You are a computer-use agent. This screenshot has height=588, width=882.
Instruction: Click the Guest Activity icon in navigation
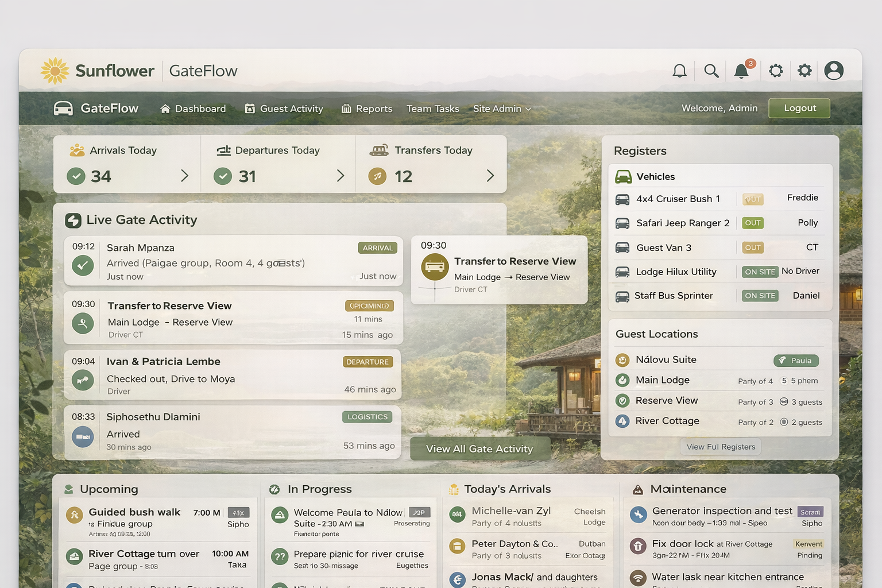tap(250, 108)
